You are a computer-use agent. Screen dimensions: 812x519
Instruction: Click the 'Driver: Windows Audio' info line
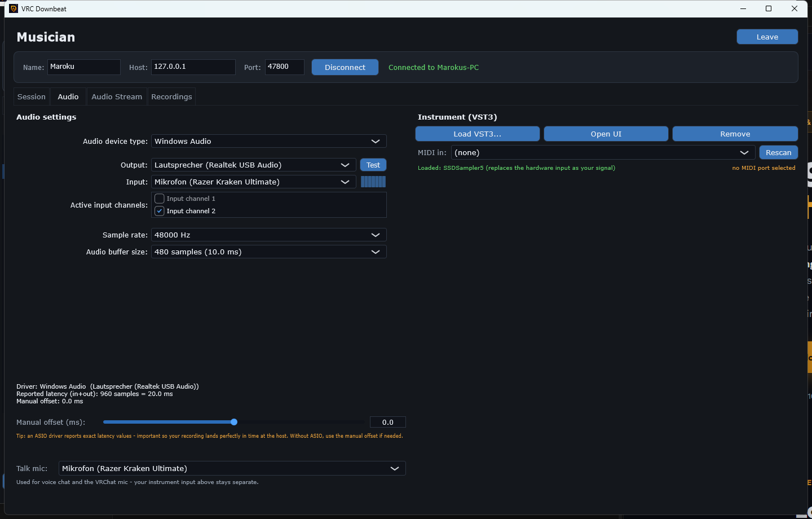108,386
